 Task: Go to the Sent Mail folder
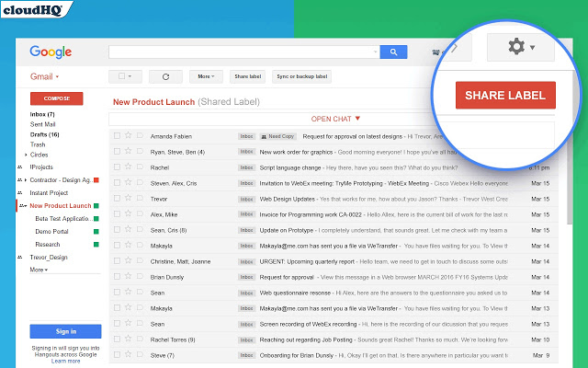(x=43, y=124)
